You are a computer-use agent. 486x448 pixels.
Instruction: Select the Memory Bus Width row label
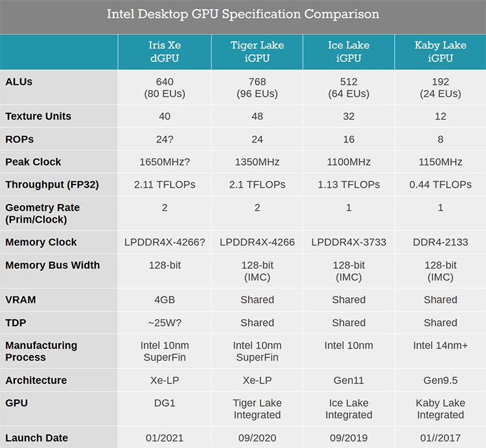point(52,265)
